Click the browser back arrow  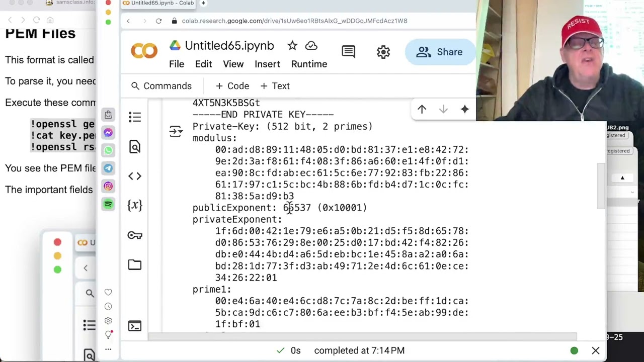pyautogui.click(x=128, y=21)
